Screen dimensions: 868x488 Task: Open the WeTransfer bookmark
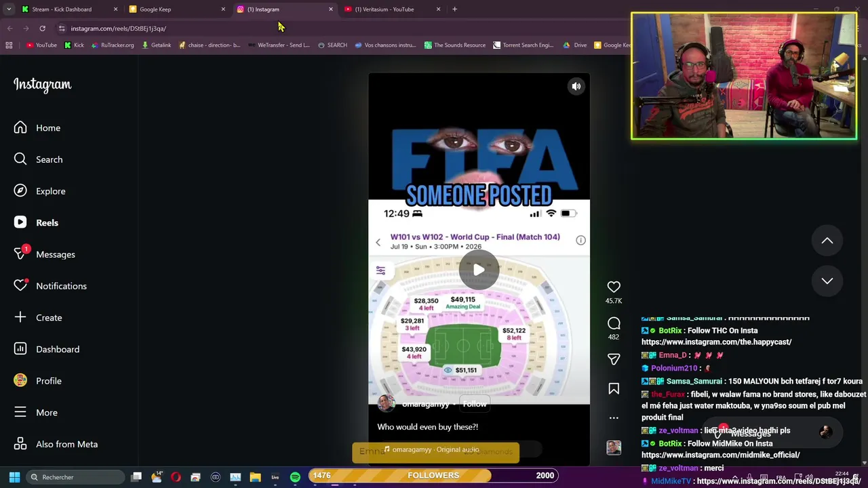click(279, 45)
